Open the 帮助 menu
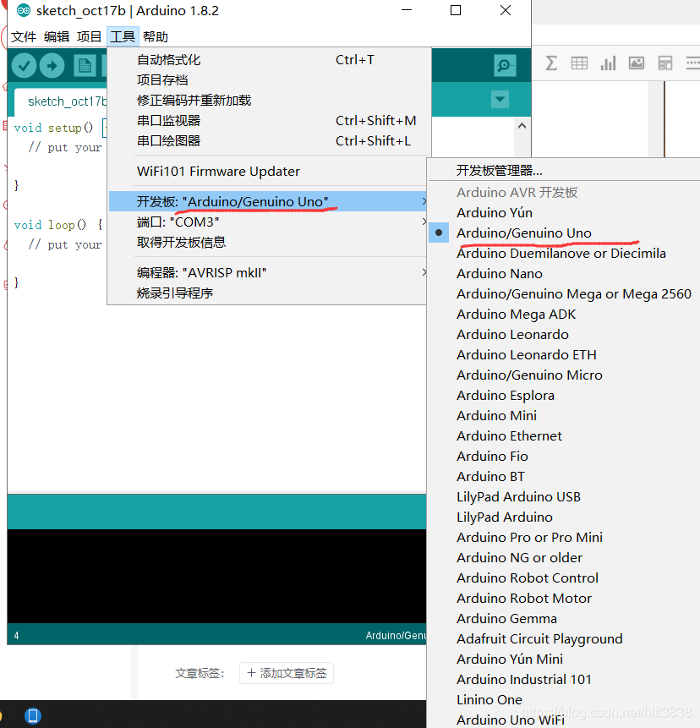The height and width of the screenshot is (728, 700). (x=155, y=36)
